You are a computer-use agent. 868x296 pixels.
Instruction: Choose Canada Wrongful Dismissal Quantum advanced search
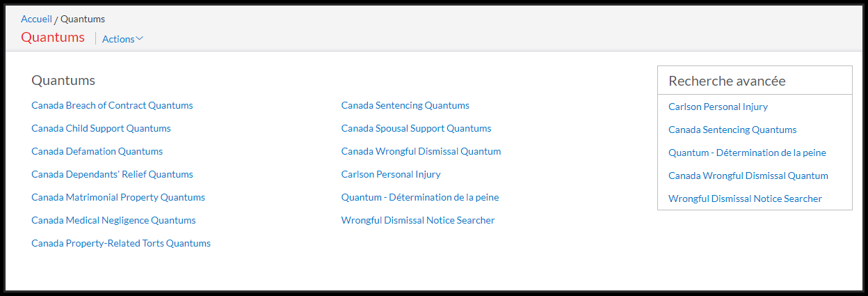(x=748, y=176)
